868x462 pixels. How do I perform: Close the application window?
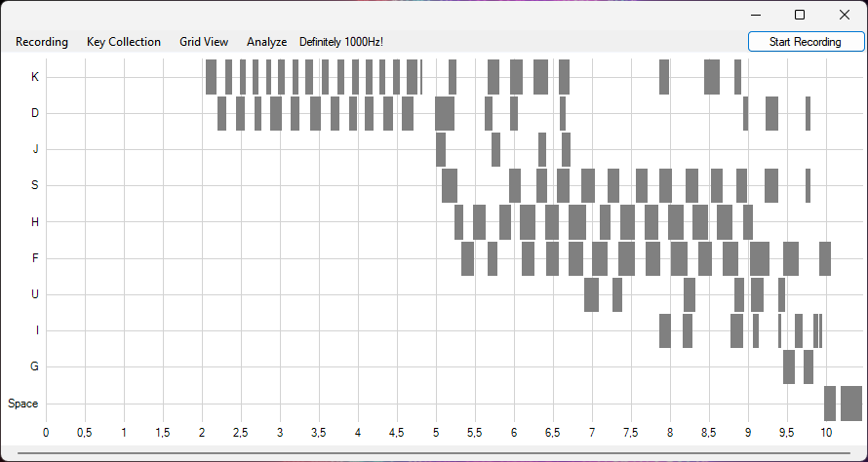click(845, 15)
